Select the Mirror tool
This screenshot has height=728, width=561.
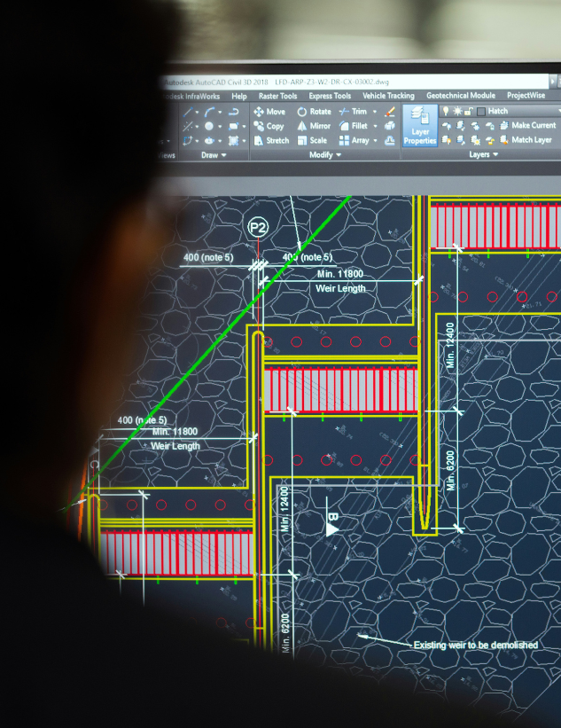[314, 126]
